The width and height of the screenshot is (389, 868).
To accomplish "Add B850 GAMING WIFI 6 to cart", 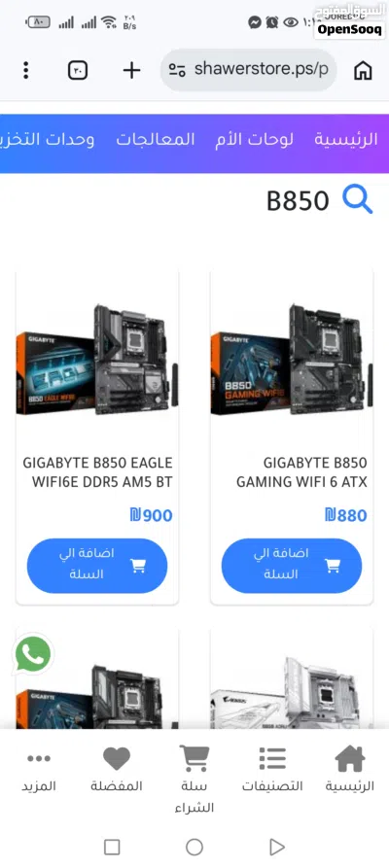I will tap(292, 566).
